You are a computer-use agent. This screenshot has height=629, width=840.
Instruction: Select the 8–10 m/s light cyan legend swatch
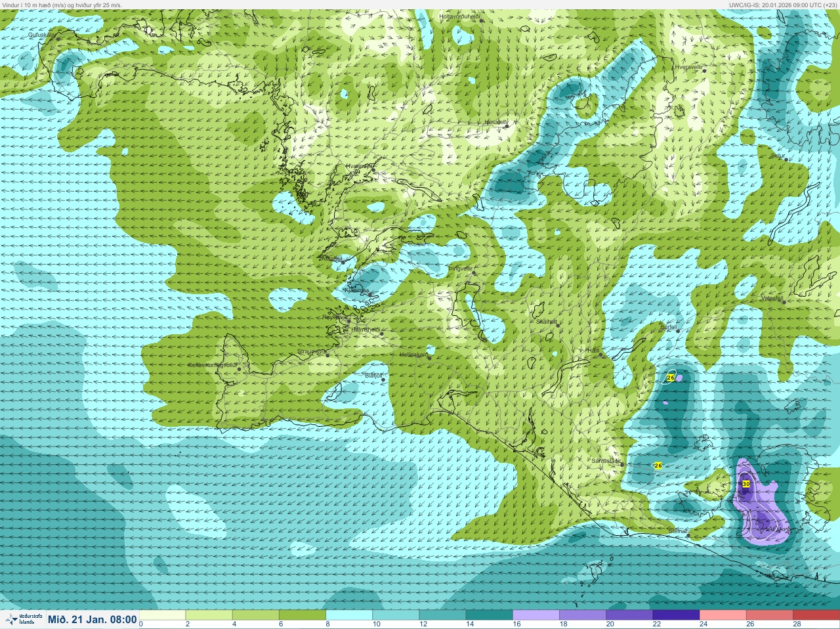tap(348, 615)
